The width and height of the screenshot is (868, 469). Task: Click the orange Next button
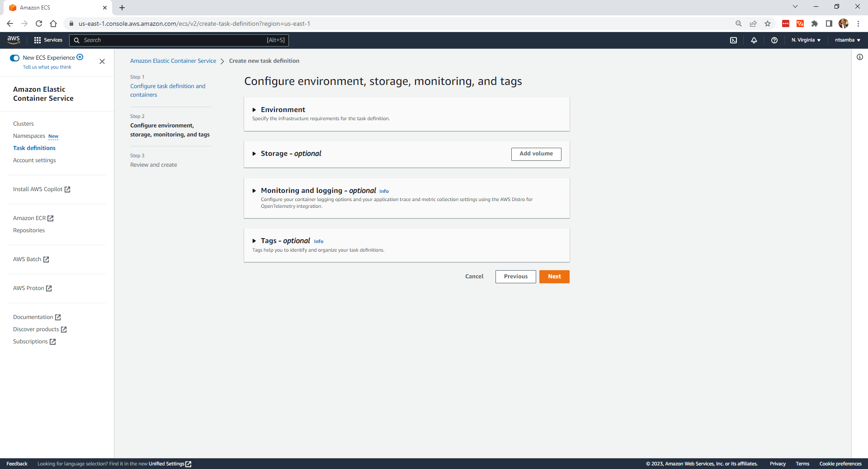554,277
